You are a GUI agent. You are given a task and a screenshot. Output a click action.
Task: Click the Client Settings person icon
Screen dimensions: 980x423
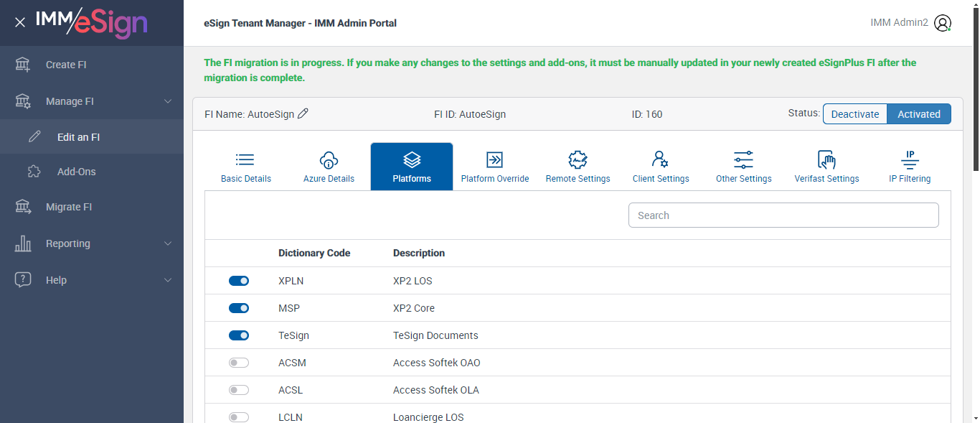point(660,159)
